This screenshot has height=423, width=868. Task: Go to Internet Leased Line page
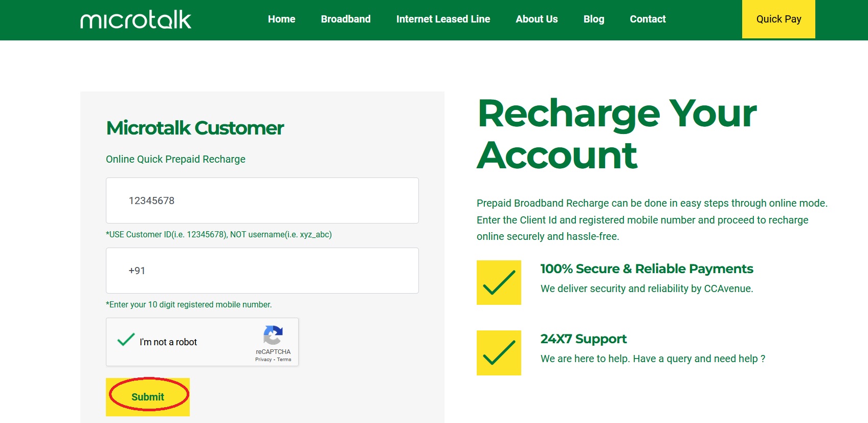point(443,19)
